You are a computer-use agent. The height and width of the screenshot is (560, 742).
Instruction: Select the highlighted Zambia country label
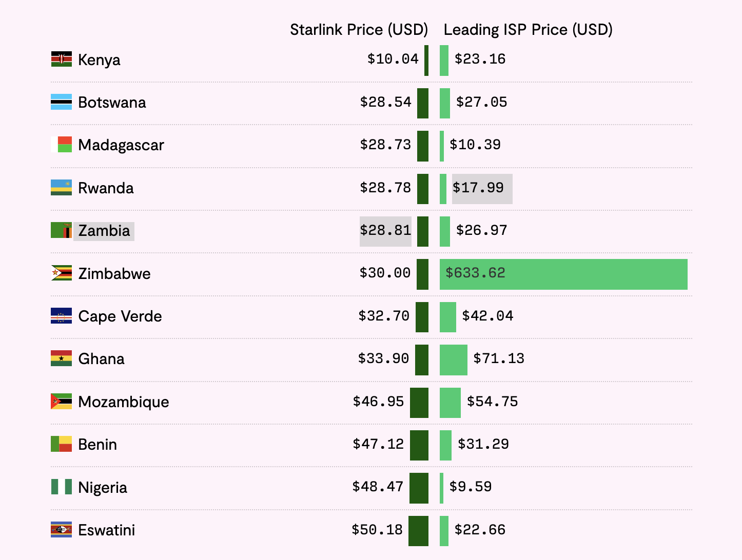(104, 231)
